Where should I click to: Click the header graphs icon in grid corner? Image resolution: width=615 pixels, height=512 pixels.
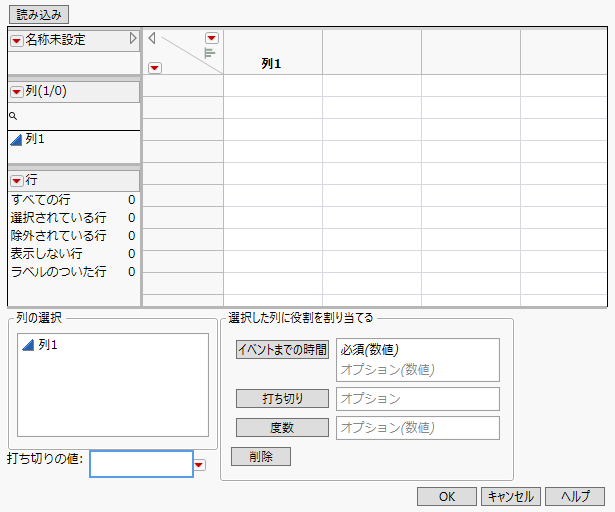(210, 53)
